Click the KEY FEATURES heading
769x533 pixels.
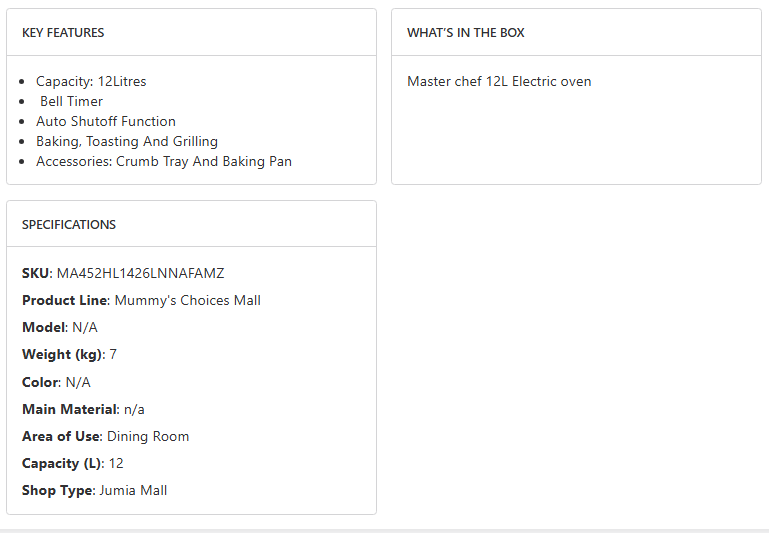pos(63,33)
